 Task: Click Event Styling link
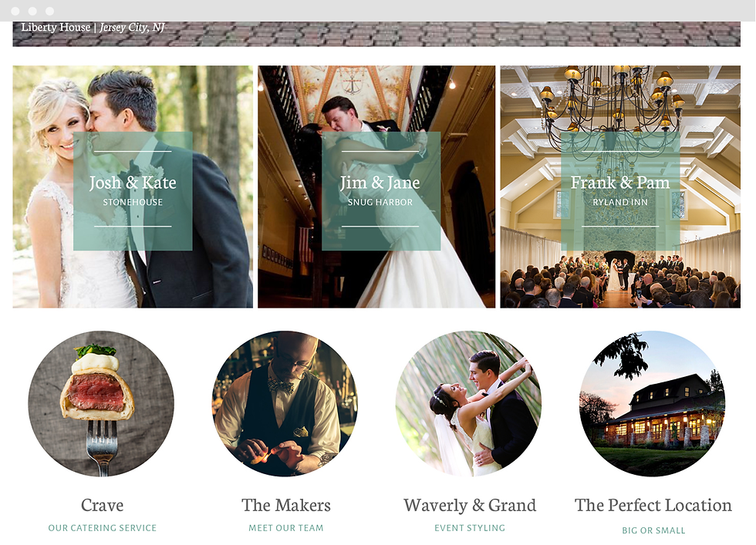(470, 528)
